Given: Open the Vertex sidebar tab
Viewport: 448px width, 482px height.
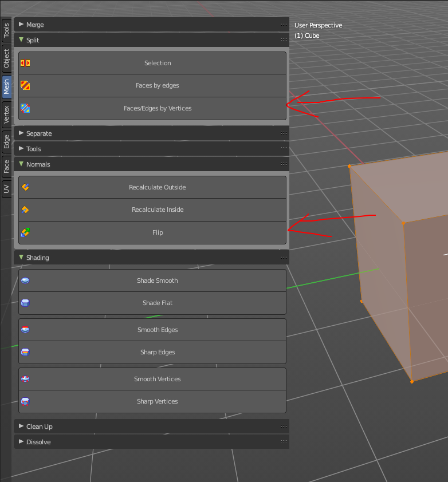Looking at the screenshot, I should 6,114.
